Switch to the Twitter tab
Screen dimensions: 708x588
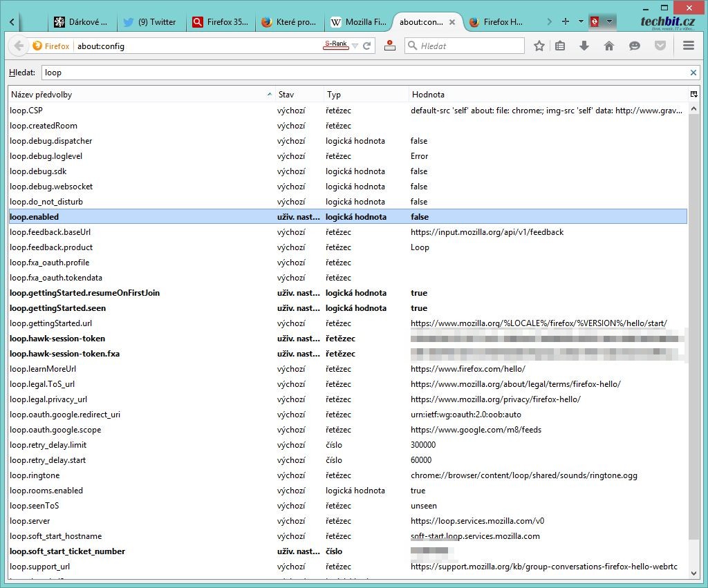pos(150,22)
